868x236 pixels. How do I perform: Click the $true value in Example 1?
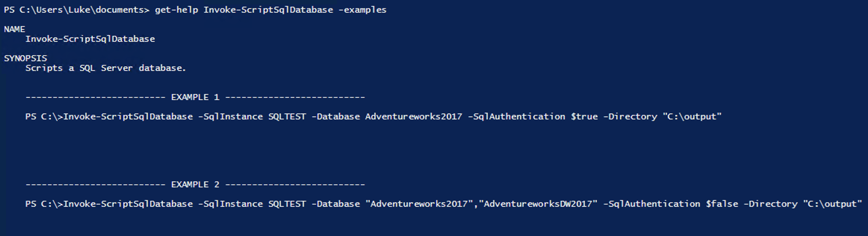pyautogui.click(x=584, y=117)
